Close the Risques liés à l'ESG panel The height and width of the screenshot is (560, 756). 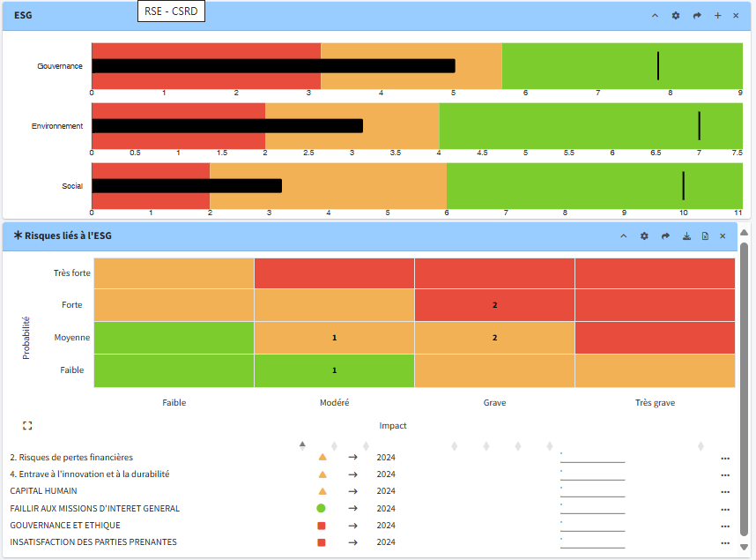tap(723, 236)
